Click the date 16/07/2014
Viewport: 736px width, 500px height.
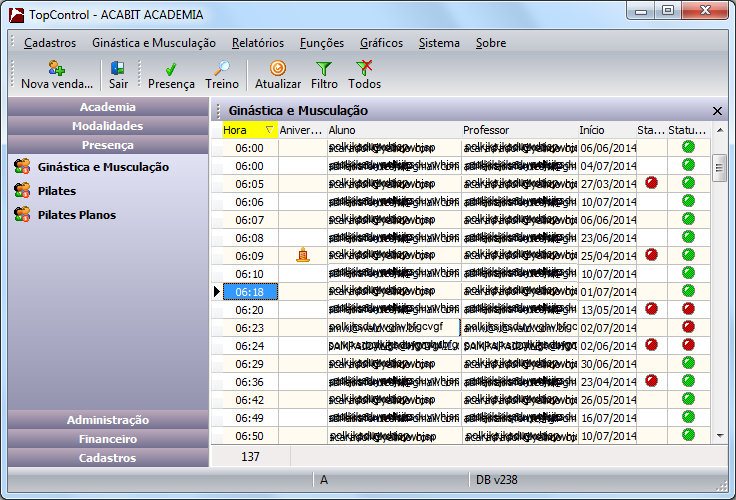coord(608,418)
